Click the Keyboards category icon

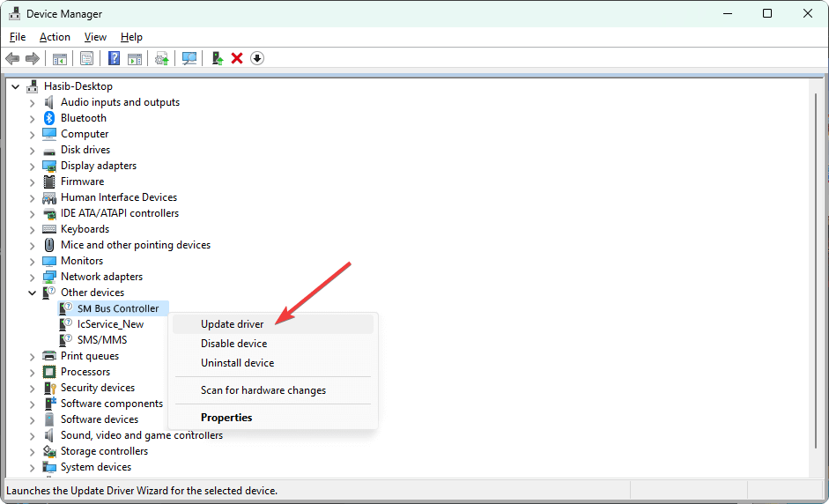[49, 229]
